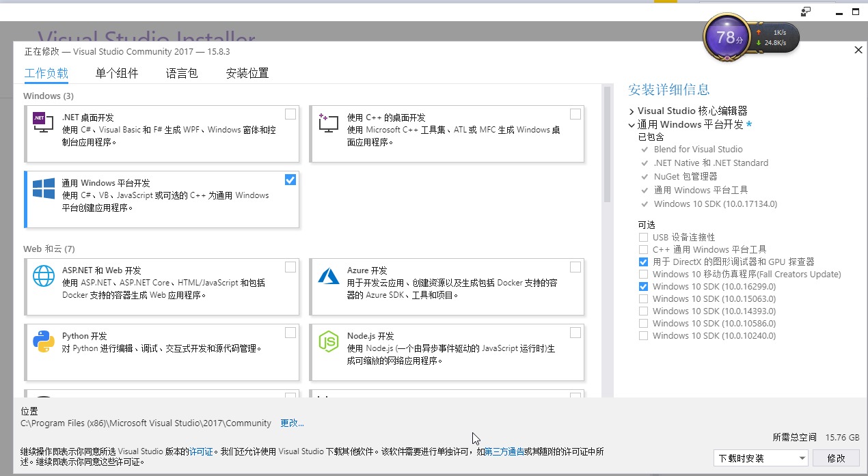Check the Python 开发 workload checkbox
868x476 pixels.
290,333
